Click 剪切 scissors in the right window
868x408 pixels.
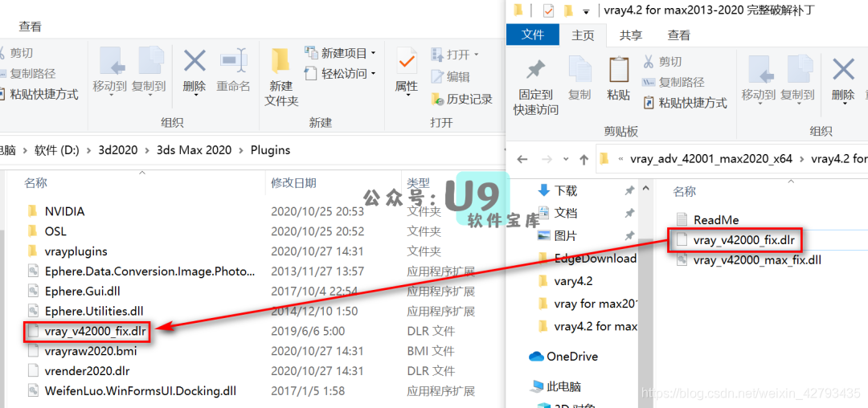point(661,61)
